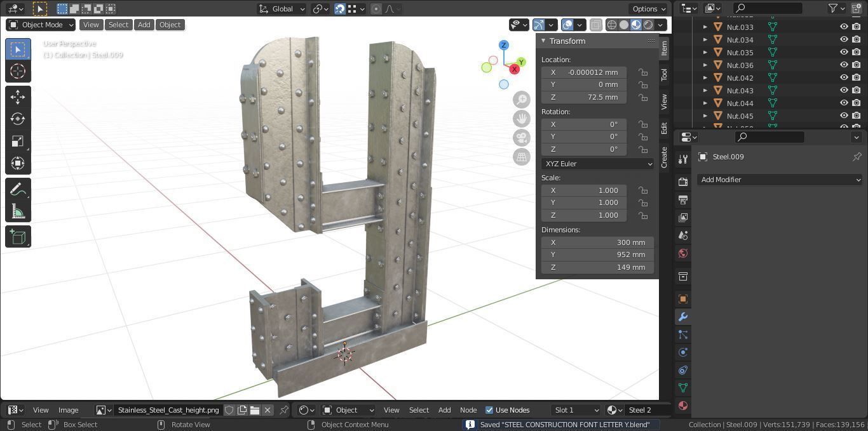Enable snapping magnet toggle
Image resolution: width=868 pixels, height=431 pixels.
click(x=340, y=9)
